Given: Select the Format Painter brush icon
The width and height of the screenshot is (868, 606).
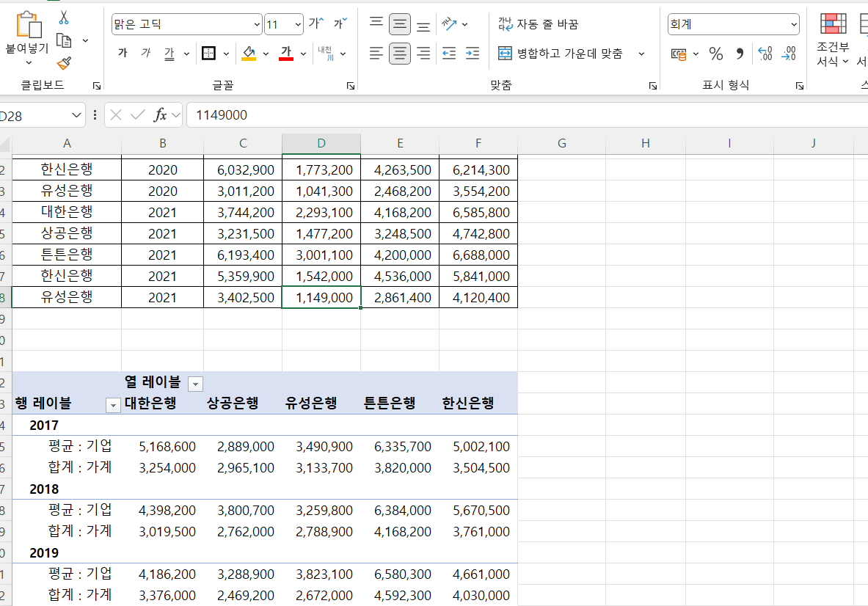Looking at the screenshot, I should [64, 63].
